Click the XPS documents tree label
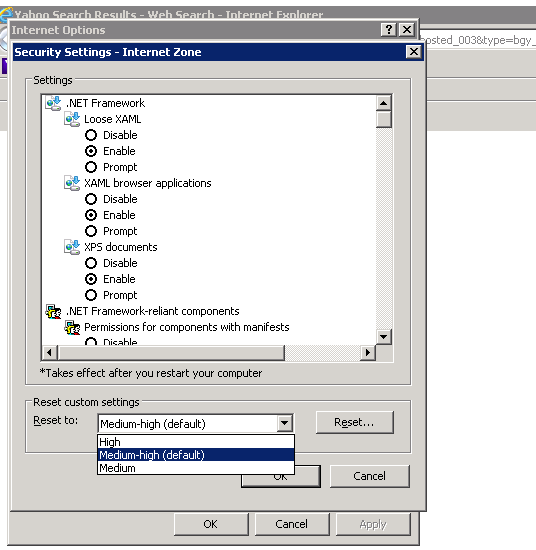 tap(121, 247)
